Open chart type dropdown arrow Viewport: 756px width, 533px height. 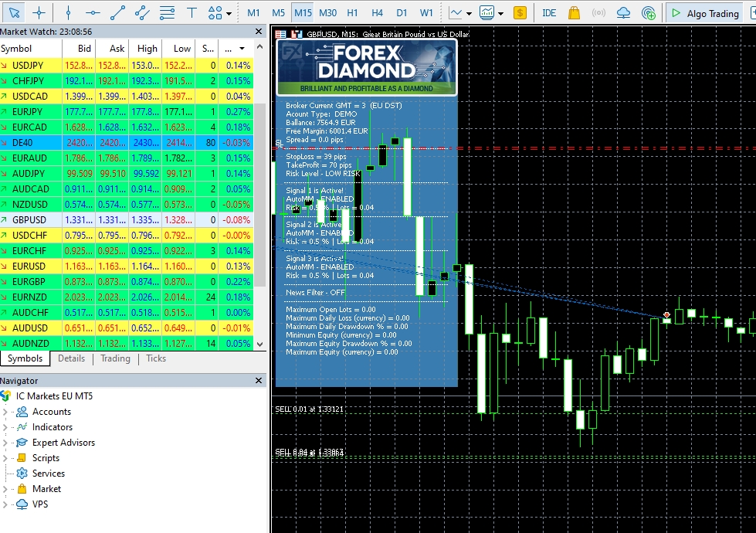(470, 14)
